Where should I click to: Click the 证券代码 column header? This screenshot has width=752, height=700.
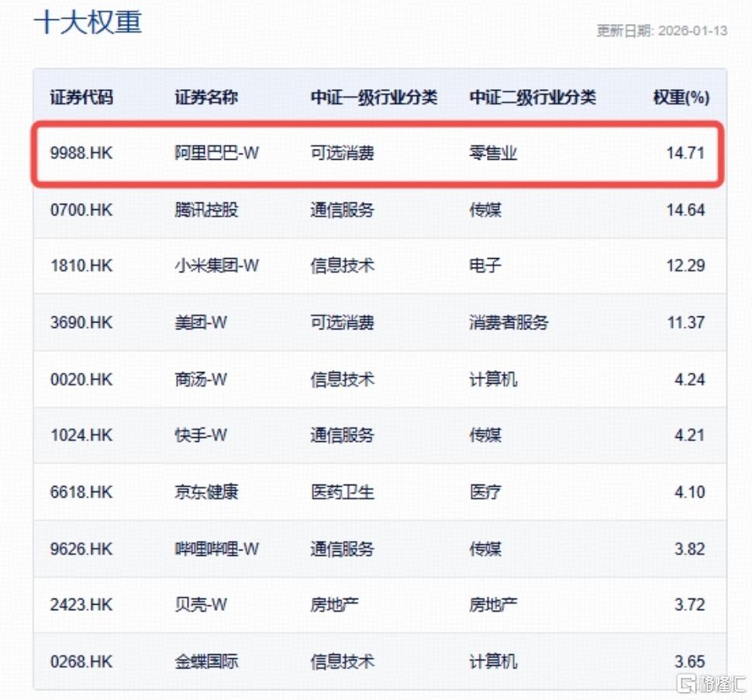(81, 98)
